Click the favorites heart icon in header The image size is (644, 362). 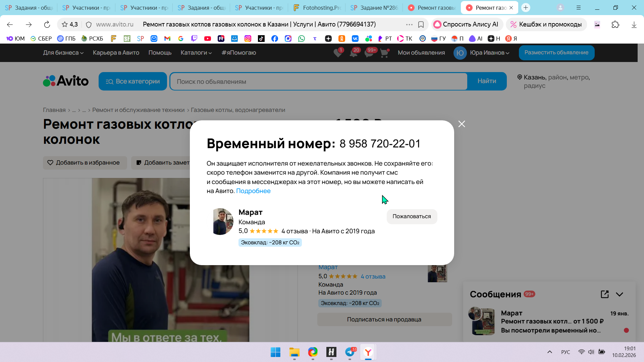338,53
